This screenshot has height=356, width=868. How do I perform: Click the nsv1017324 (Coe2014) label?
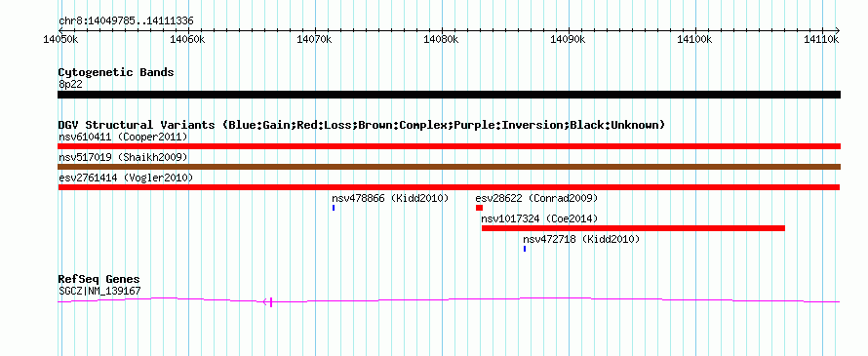tap(539, 218)
